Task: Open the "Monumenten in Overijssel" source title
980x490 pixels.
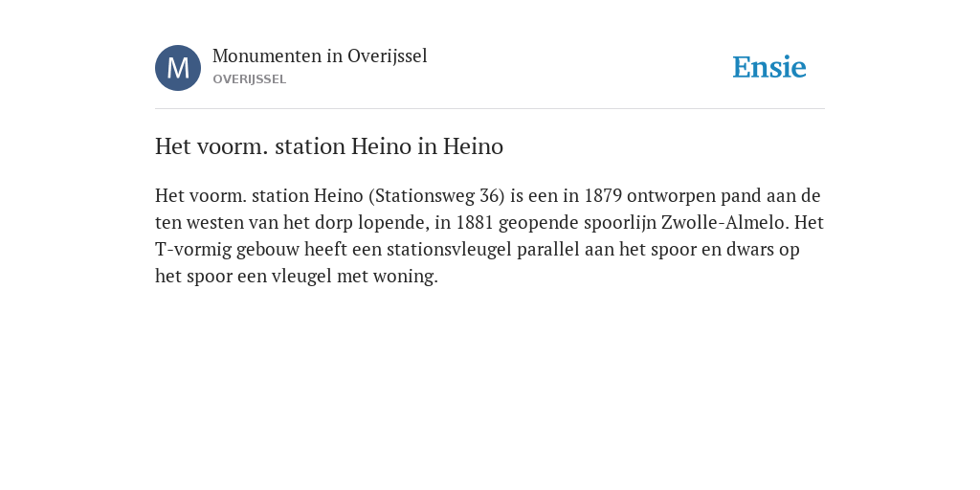Action: pyautogui.click(x=320, y=56)
